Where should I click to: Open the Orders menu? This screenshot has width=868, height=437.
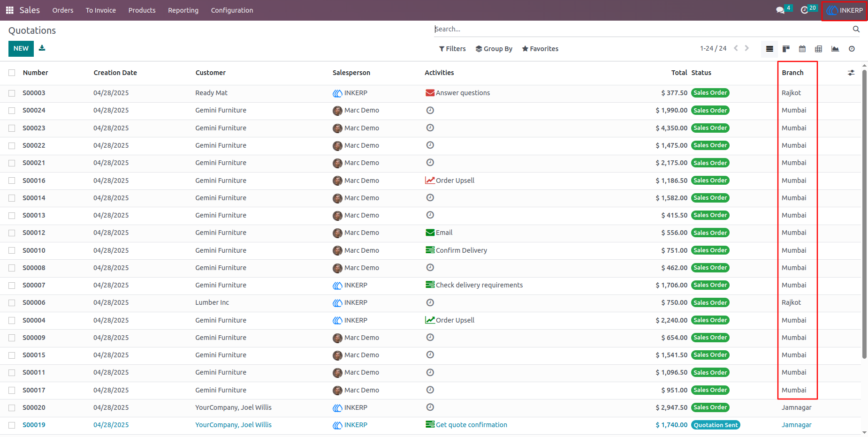[x=63, y=10]
